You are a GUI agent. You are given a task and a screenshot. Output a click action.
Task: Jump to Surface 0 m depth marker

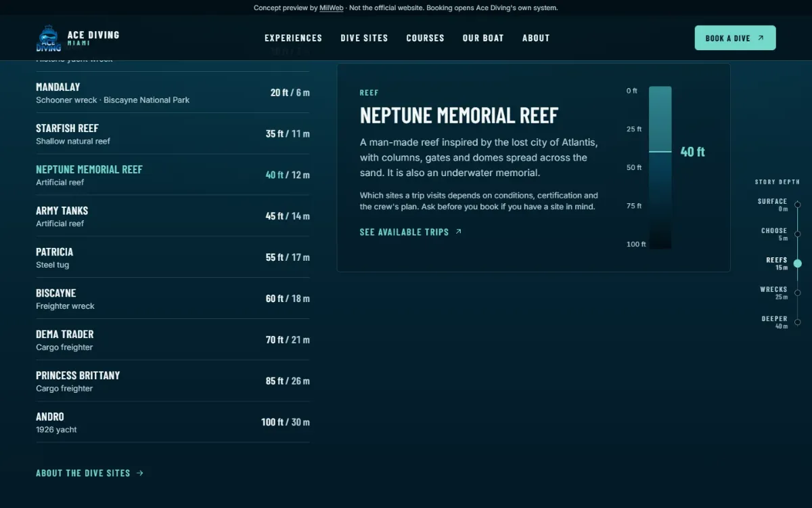tap(778, 205)
